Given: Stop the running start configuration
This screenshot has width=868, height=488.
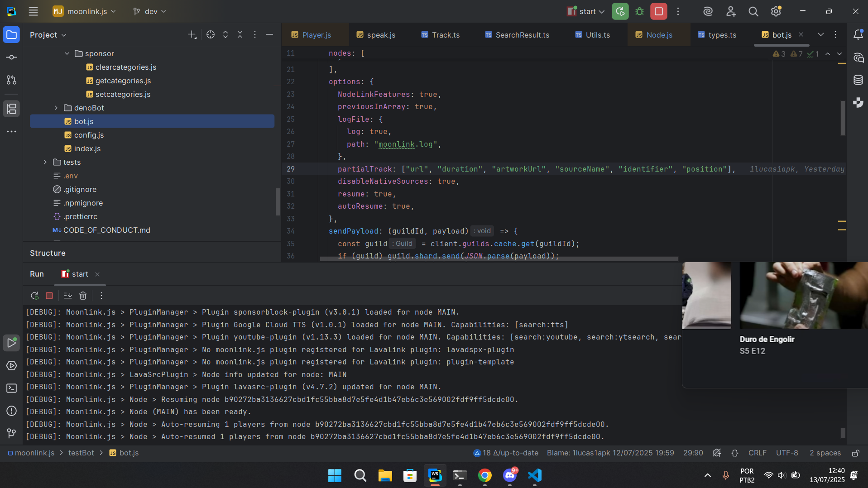Looking at the screenshot, I should [658, 11].
